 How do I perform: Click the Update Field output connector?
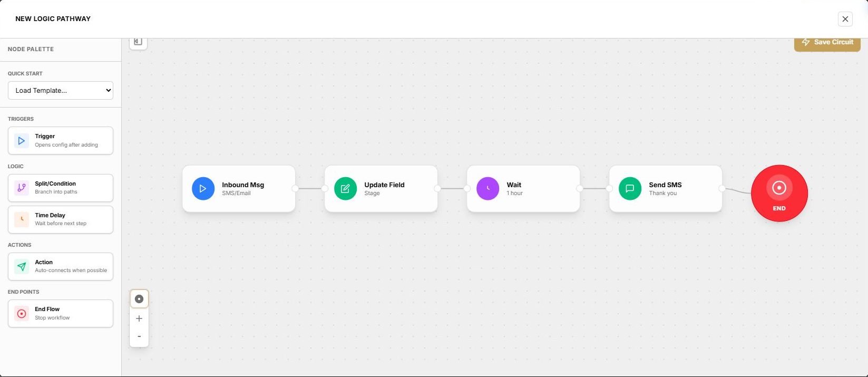437,188
